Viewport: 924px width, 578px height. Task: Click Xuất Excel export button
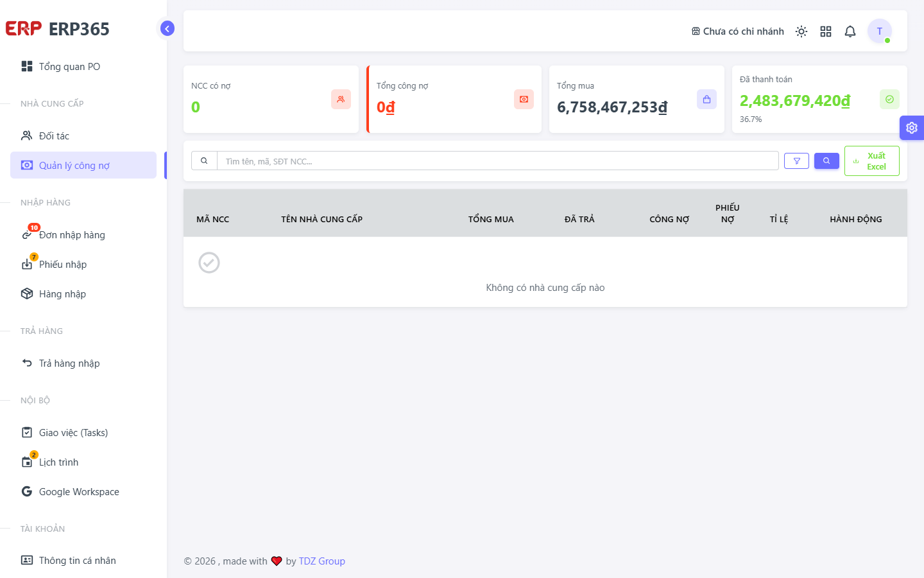click(x=872, y=161)
